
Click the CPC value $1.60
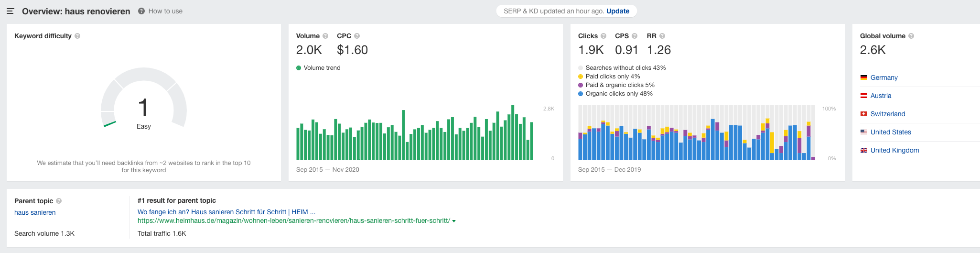[x=353, y=50]
